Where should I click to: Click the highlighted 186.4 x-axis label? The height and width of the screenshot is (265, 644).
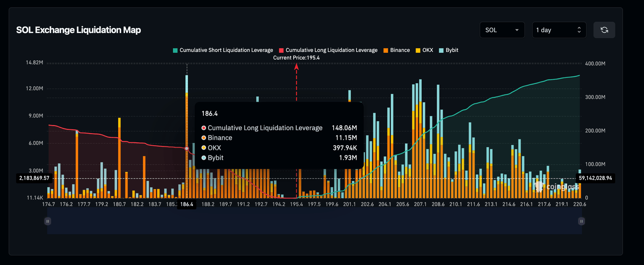[x=186, y=205]
